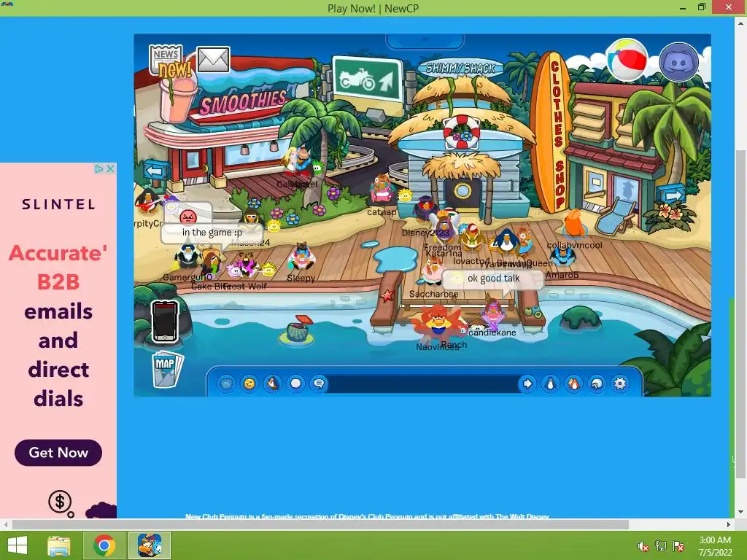Click the penguin named catnap
Image resolution: width=747 pixels, height=560 pixels.
click(382, 190)
